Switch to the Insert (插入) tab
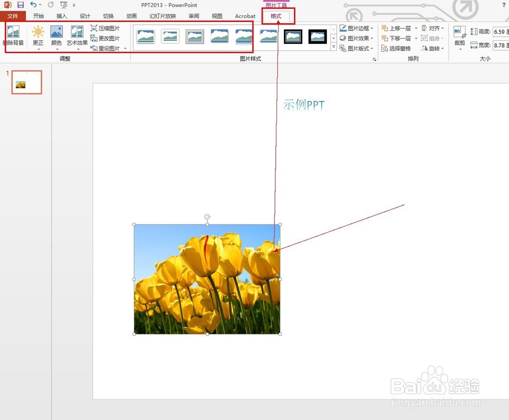509x420 pixels. [62, 16]
